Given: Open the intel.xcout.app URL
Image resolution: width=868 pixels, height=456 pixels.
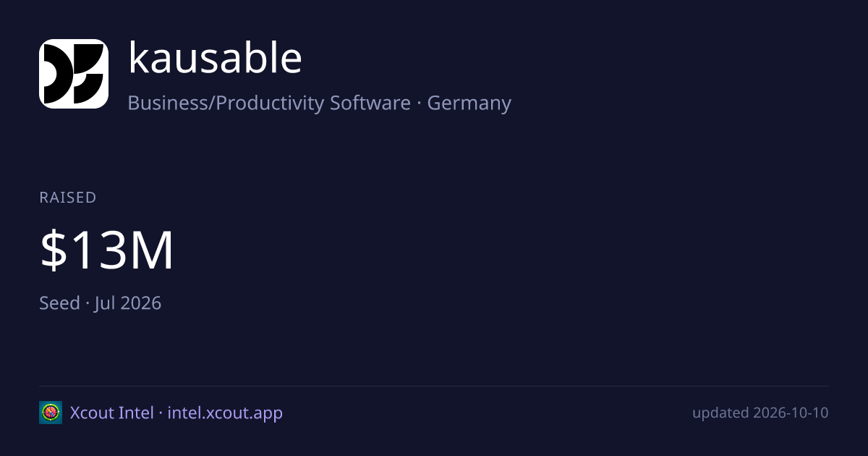Looking at the screenshot, I should pyautogui.click(x=225, y=413).
